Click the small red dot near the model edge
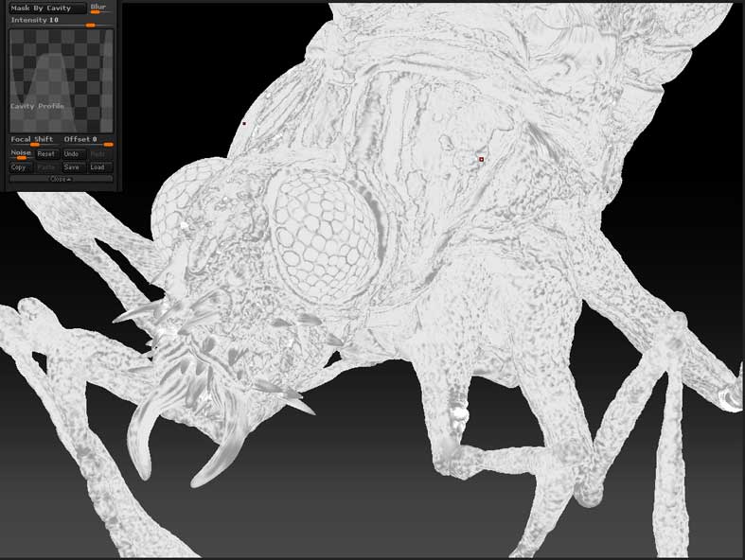Screen dimensions: 745x560 (x=244, y=123)
